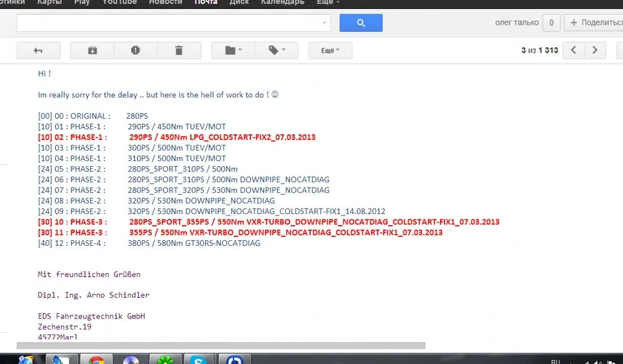Open the Labels tag dropdown
The height and width of the screenshot is (364, 623).
276,51
